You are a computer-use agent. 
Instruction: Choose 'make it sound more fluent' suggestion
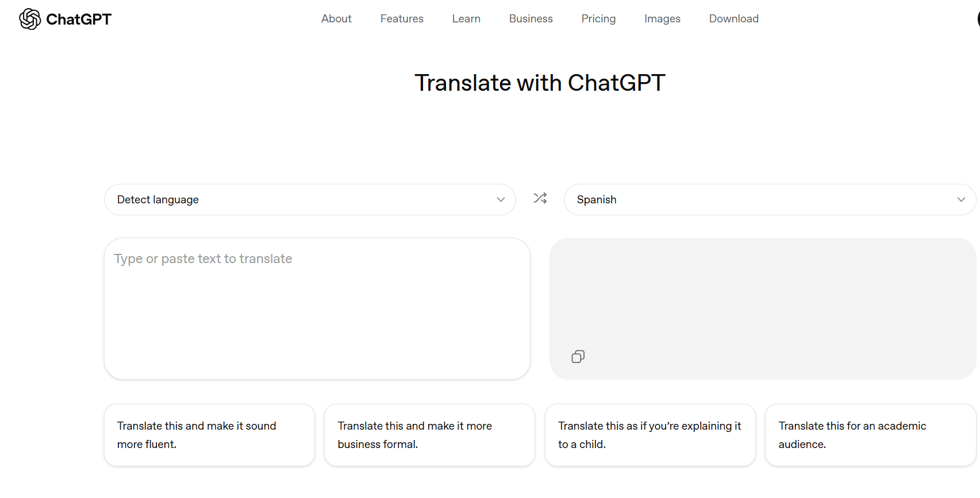coord(209,435)
